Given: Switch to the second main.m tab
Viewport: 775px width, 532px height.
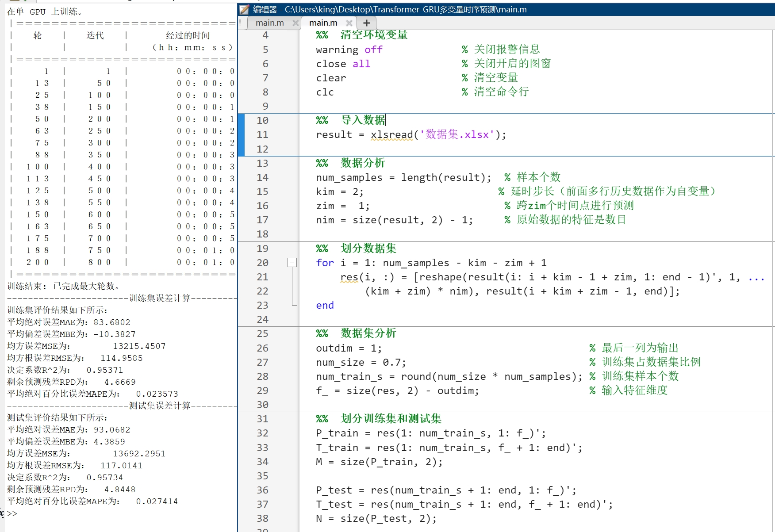Looking at the screenshot, I should click(322, 23).
